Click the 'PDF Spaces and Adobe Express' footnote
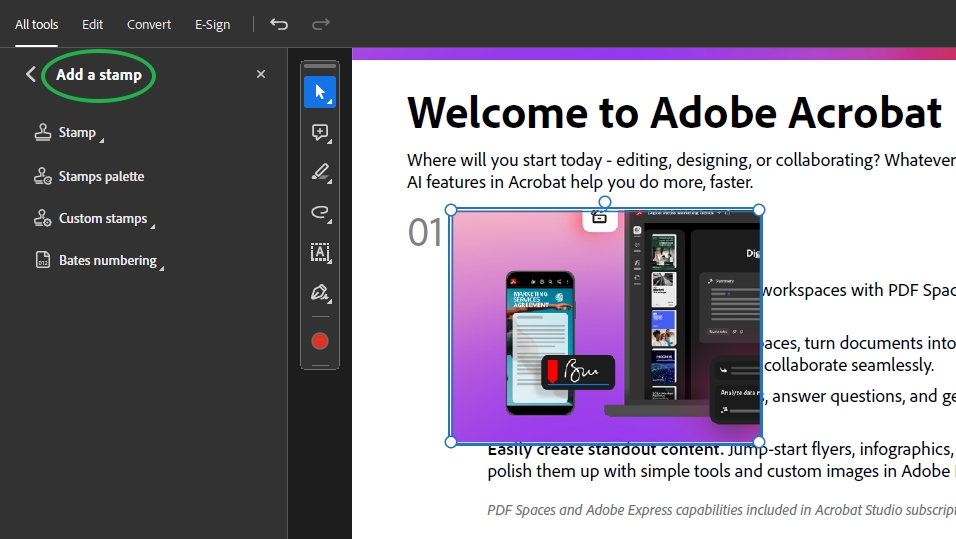 721,510
